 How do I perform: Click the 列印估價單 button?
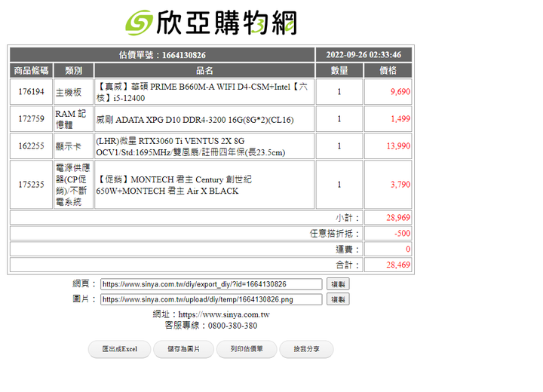(x=247, y=349)
